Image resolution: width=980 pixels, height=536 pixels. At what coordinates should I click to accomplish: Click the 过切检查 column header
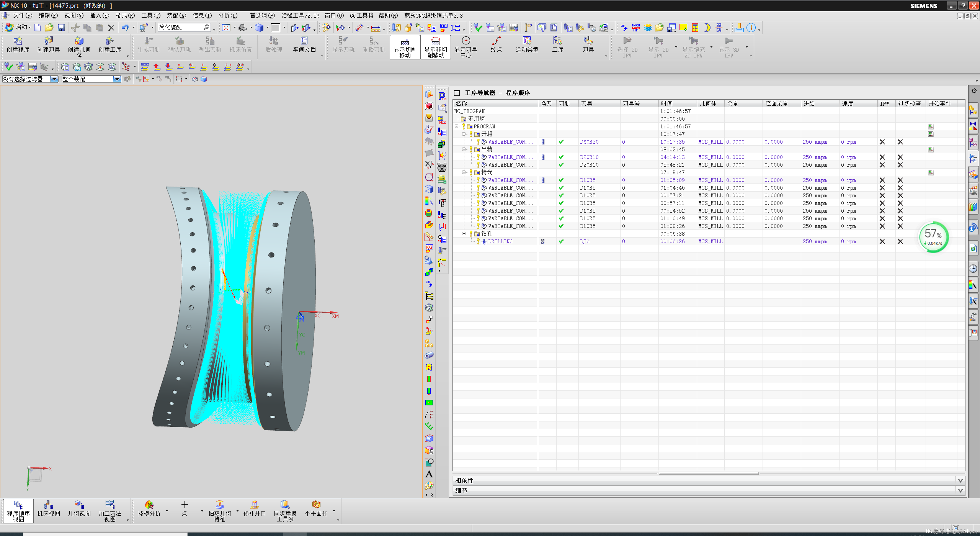click(910, 103)
